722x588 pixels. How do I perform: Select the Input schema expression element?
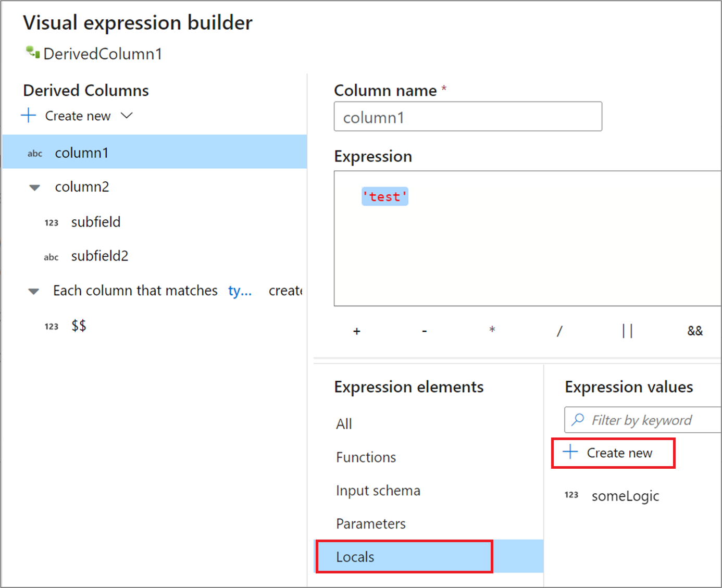pos(378,491)
